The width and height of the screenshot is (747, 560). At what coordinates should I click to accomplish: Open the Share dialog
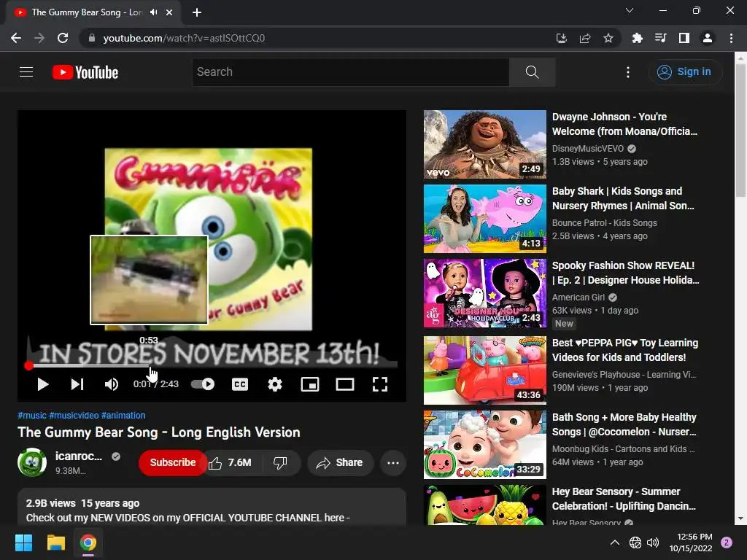click(x=340, y=462)
